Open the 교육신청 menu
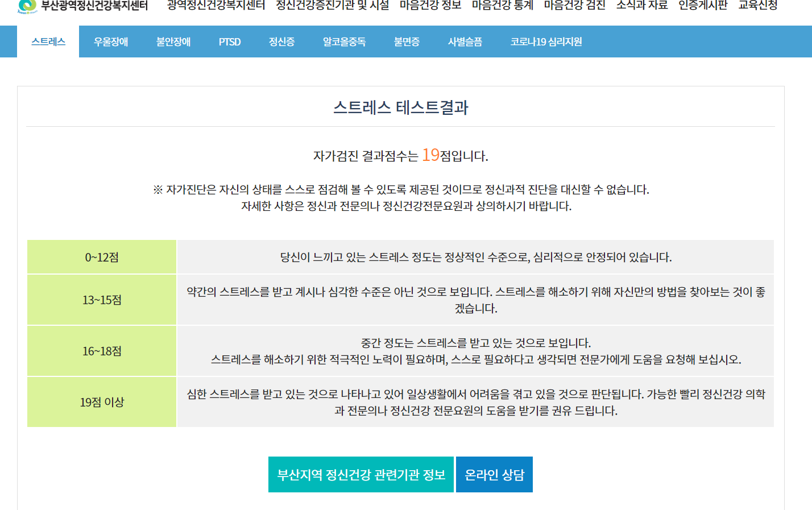Image resolution: width=812 pixels, height=510 pixels. point(757,6)
